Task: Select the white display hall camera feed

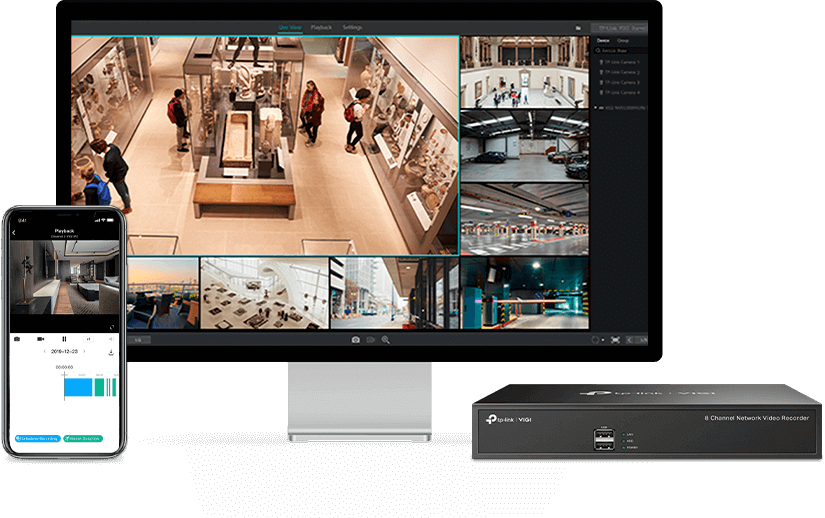Action: (265, 293)
